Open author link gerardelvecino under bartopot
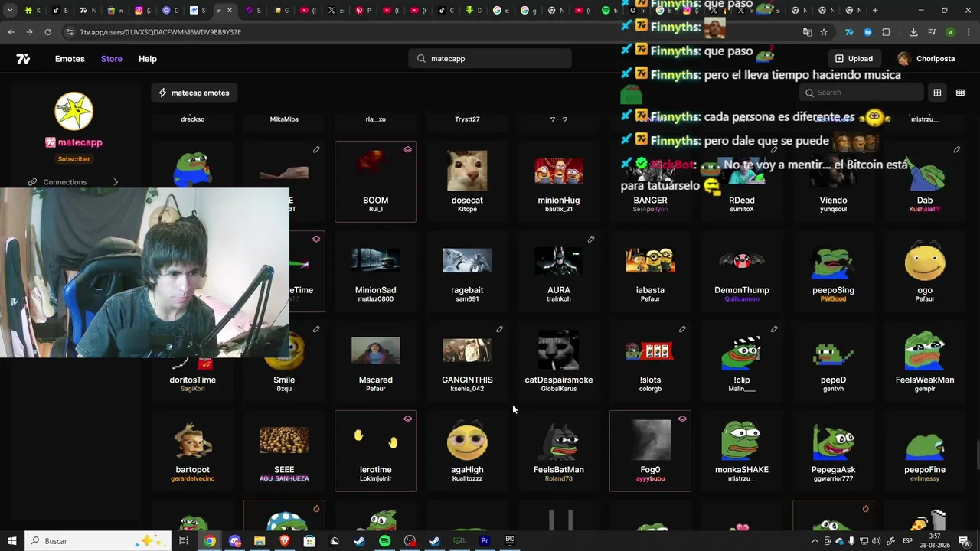This screenshot has width=980, height=551. 192,478
